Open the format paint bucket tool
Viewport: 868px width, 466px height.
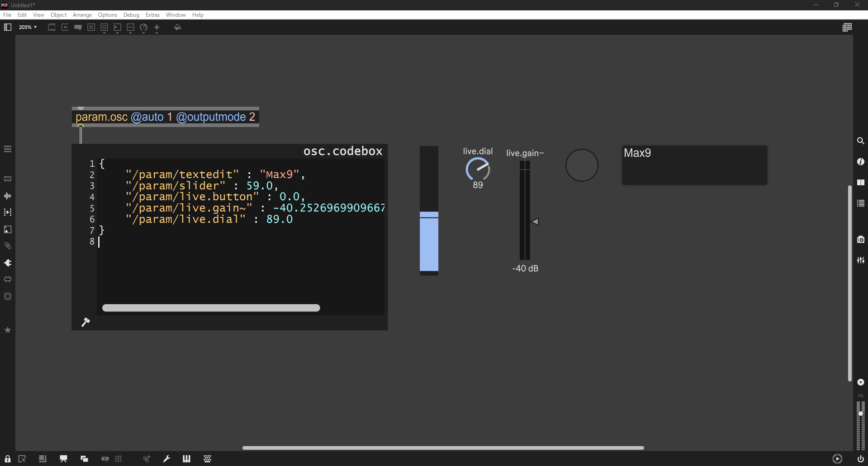pos(177,28)
